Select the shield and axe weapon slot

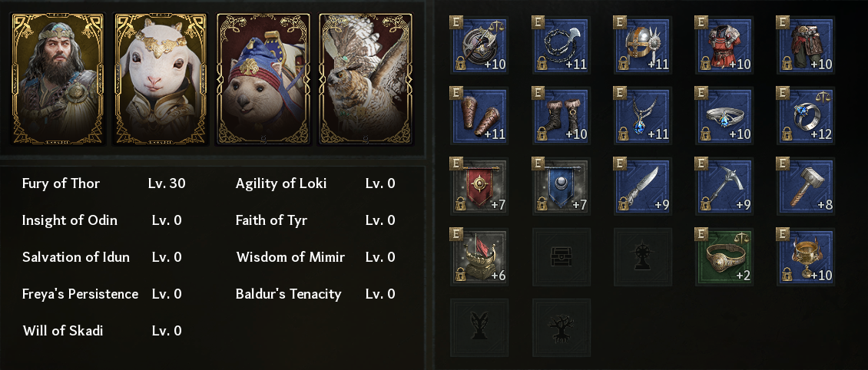[479, 45]
